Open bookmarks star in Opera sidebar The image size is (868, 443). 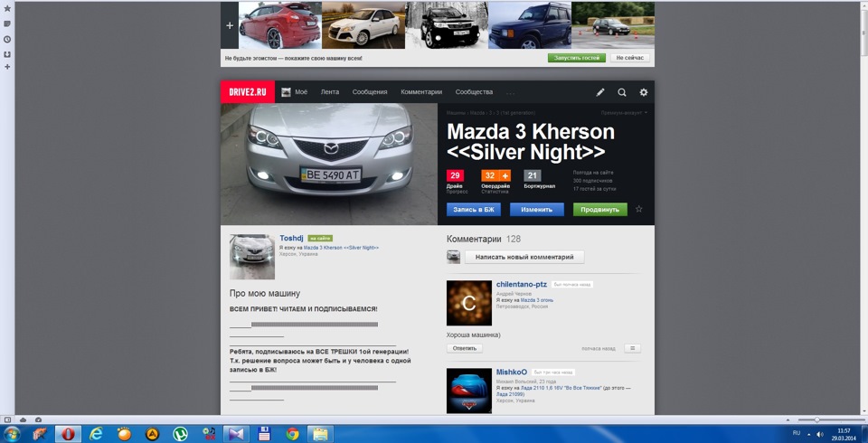7,9
